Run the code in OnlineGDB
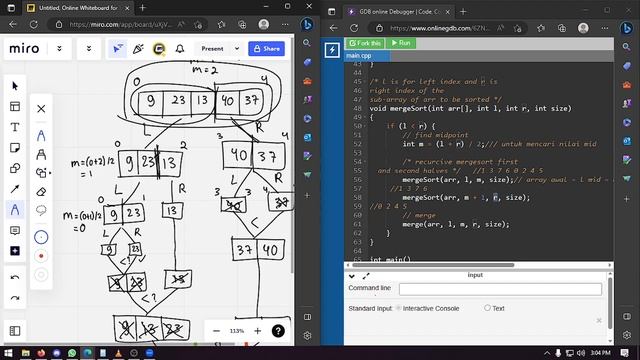Screen dimensions: 640x360 (x=401, y=43)
